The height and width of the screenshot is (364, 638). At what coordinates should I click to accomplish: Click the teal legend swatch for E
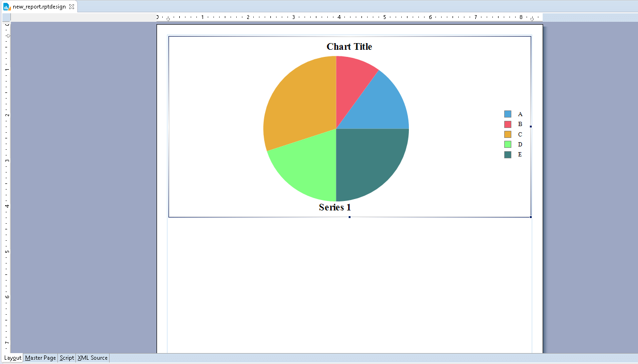[508, 155]
